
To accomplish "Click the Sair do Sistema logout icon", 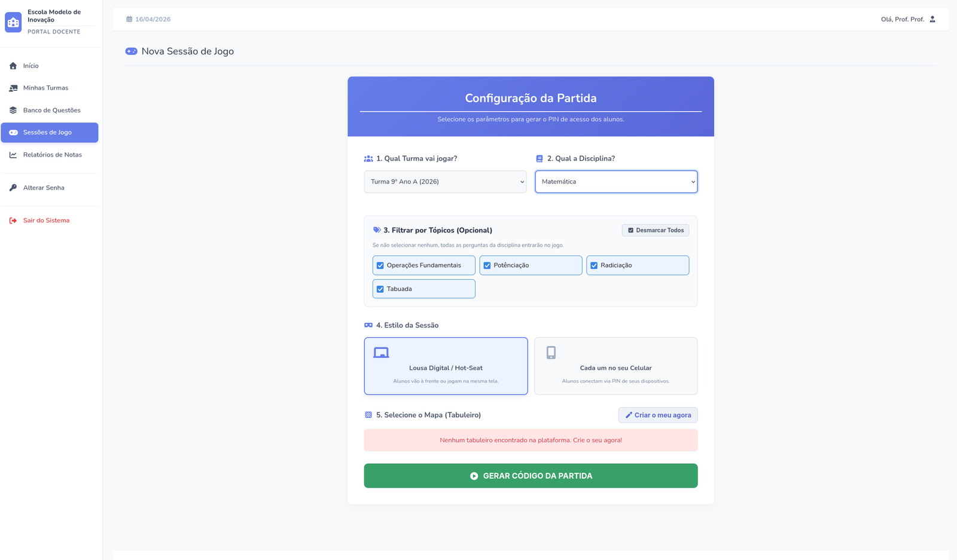I will click(13, 221).
